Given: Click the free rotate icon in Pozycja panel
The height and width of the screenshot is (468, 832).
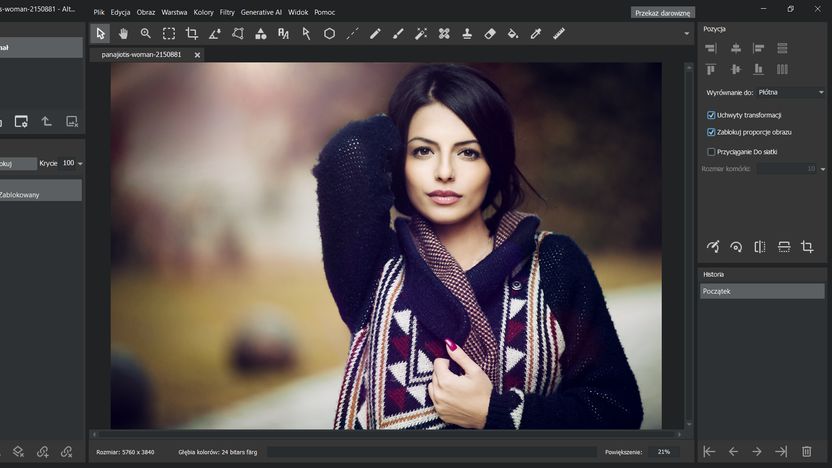Looking at the screenshot, I should [x=713, y=247].
